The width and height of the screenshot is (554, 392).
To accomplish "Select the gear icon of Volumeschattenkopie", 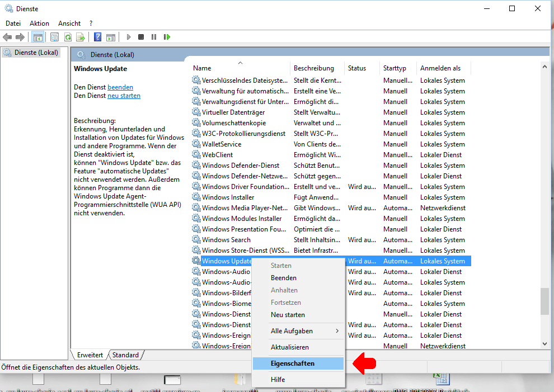I will tap(196, 123).
